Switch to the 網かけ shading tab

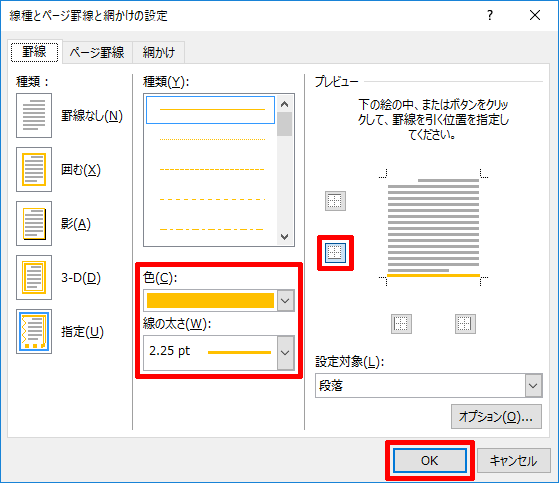pyautogui.click(x=159, y=52)
